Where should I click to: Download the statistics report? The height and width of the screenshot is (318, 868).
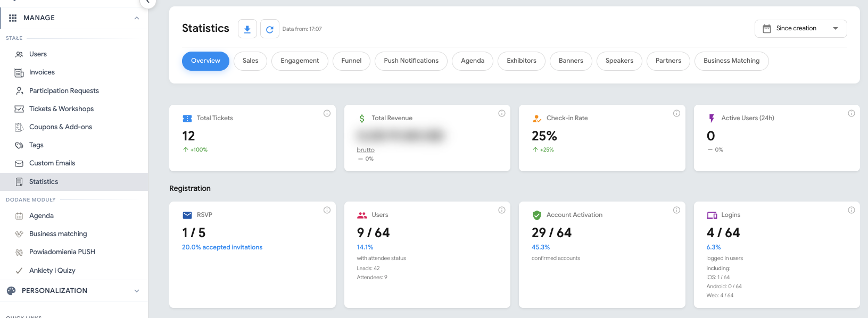[x=247, y=29]
